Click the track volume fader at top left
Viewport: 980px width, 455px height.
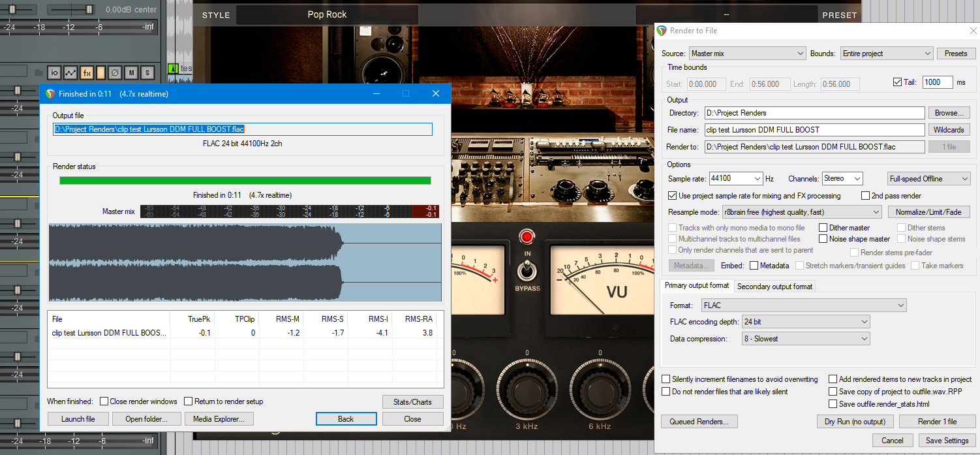coord(12,10)
